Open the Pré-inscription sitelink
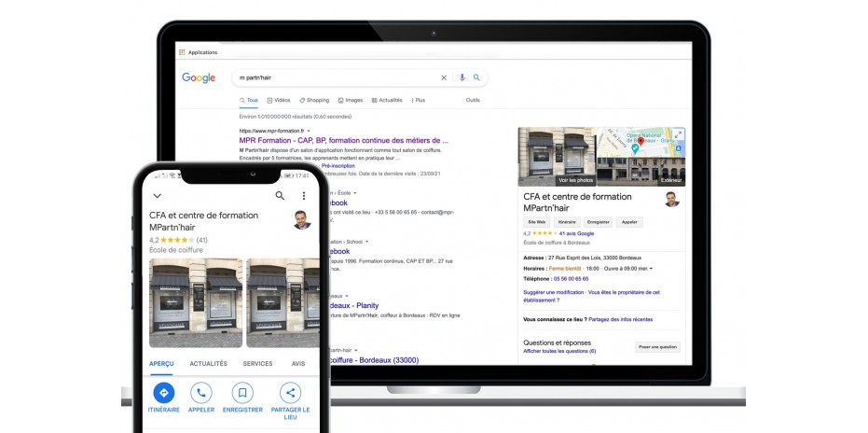Viewport: 868px width, 433px height. (338, 166)
